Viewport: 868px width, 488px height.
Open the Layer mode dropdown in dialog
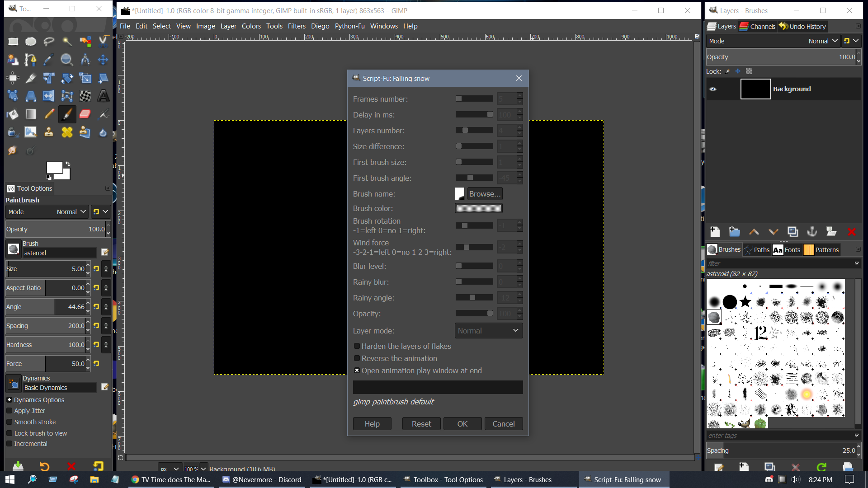tap(489, 331)
